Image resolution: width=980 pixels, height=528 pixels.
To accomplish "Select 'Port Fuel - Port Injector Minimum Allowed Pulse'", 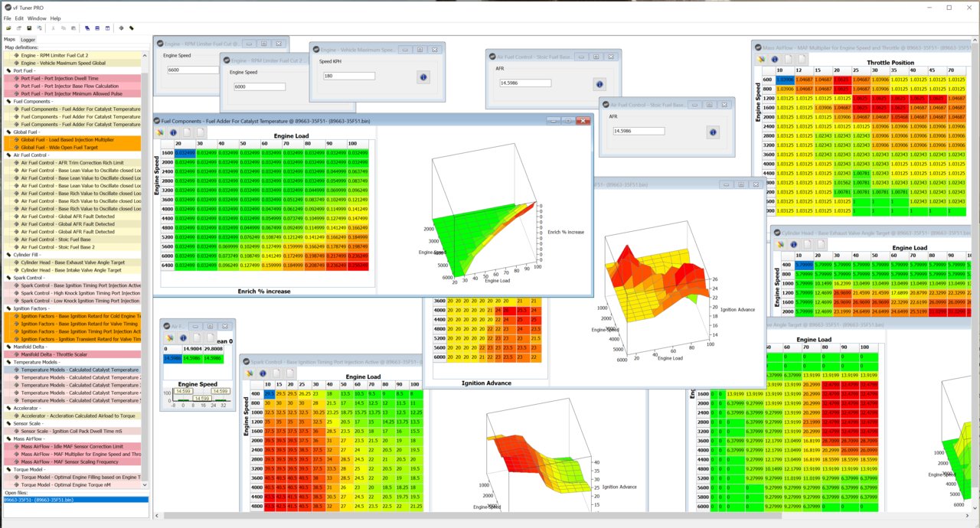I will pyautogui.click(x=73, y=93).
